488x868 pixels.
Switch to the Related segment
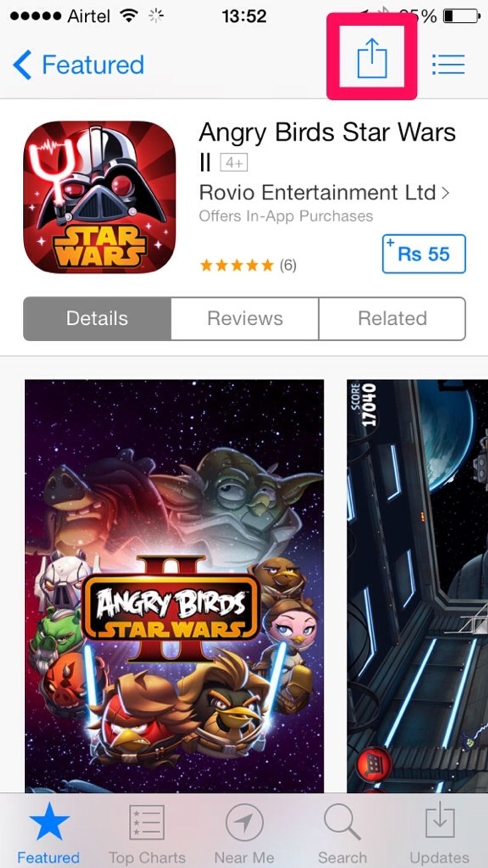[392, 318]
